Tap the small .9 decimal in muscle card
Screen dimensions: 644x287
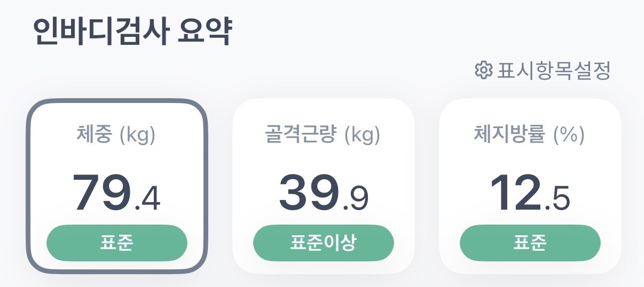point(355,198)
